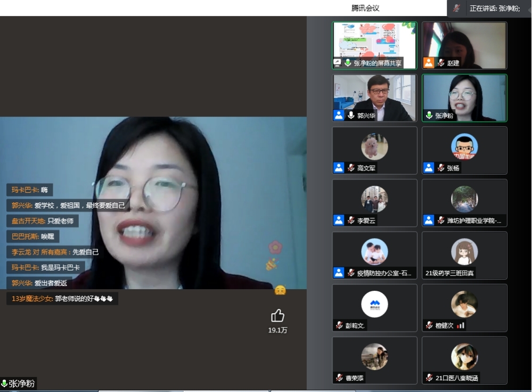Click 高文军's puppy avatar
This screenshot has height=392, width=532.
point(374,146)
